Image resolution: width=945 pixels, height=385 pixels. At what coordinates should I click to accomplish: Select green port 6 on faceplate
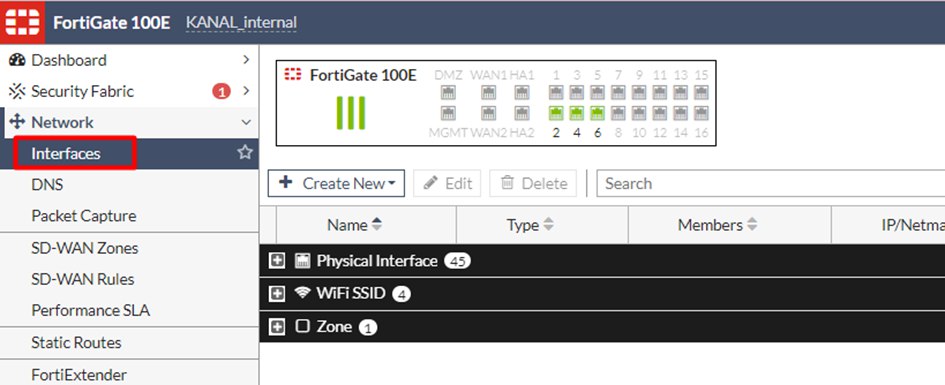pos(597,113)
